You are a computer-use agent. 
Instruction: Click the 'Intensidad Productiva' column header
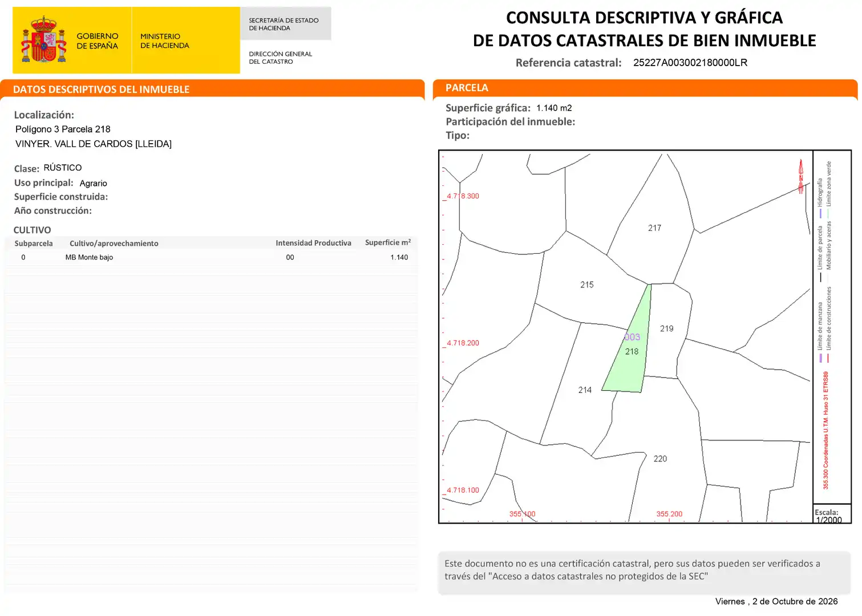click(x=314, y=243)
